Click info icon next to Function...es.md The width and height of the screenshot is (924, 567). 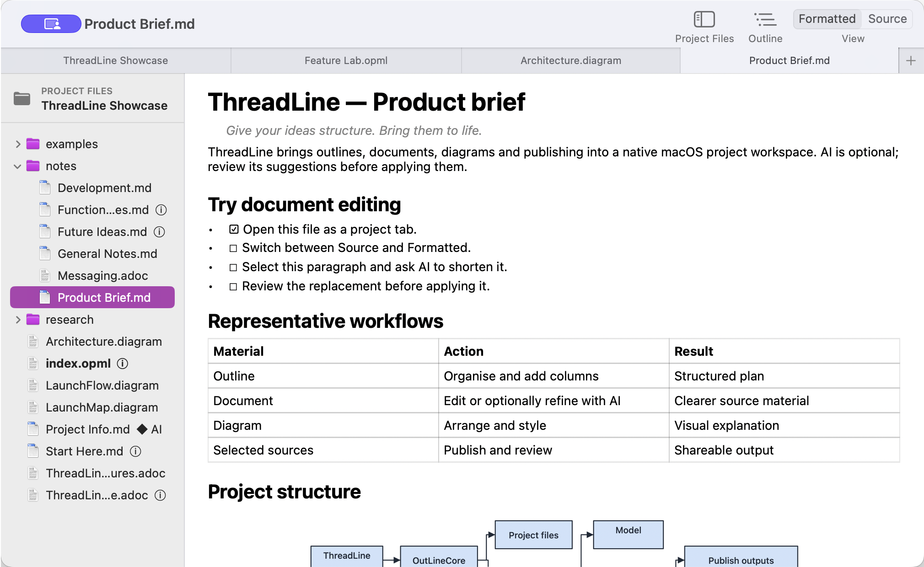pyautogui.click(x=161, y=210)
